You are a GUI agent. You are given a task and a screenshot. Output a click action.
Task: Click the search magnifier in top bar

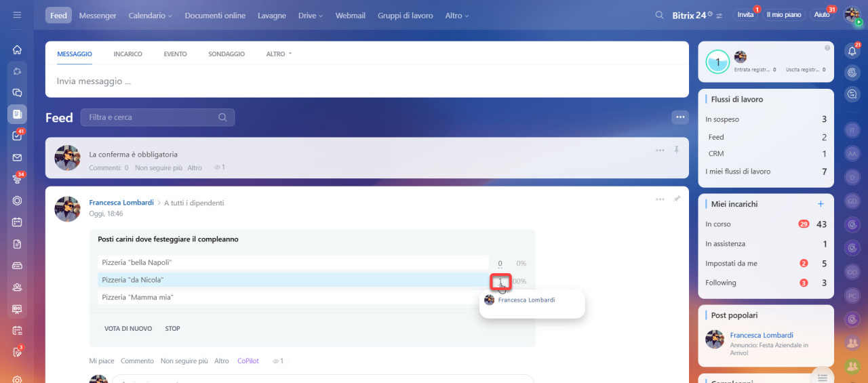pos(659,15)
